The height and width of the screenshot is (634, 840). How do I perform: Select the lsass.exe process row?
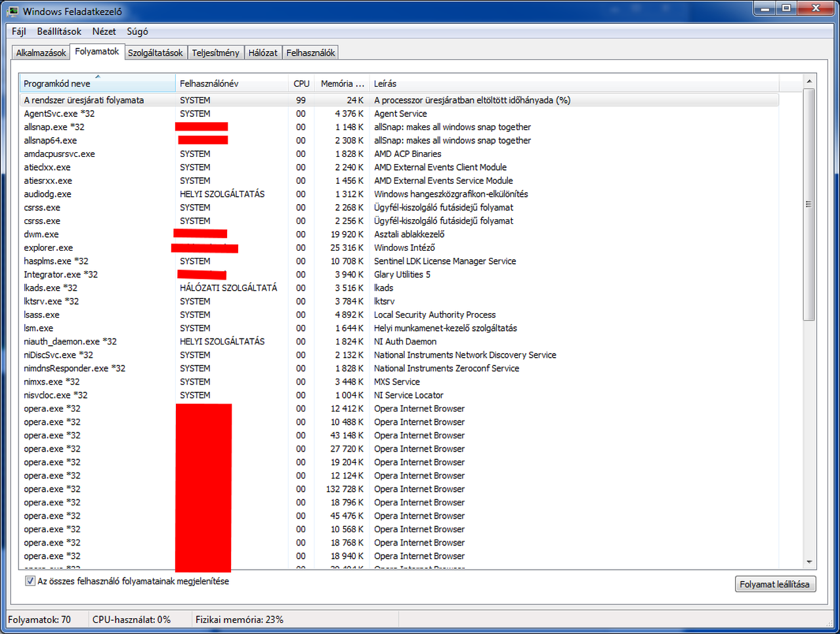(399, 314)
